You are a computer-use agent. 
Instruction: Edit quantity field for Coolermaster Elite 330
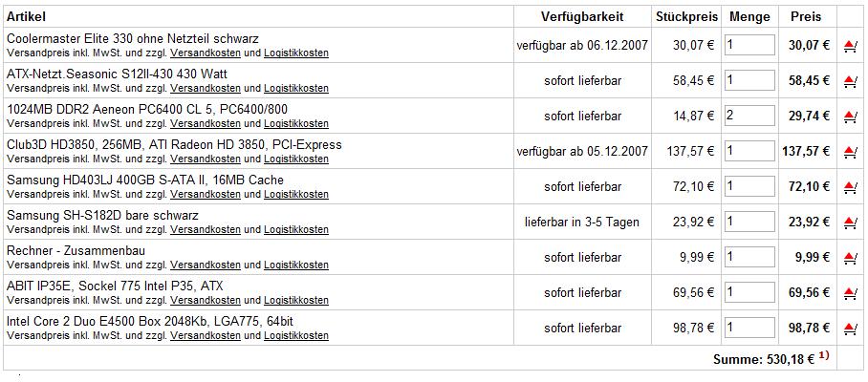point(750,45)
